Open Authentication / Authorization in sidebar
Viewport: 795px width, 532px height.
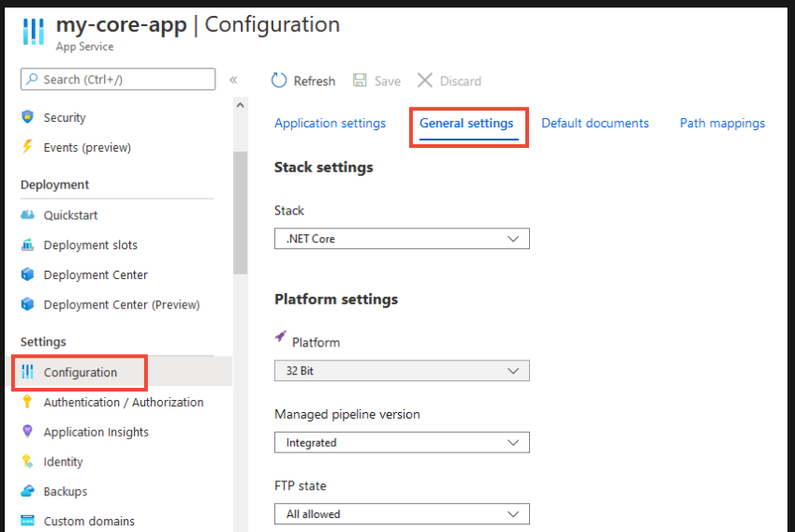point(123,402)
